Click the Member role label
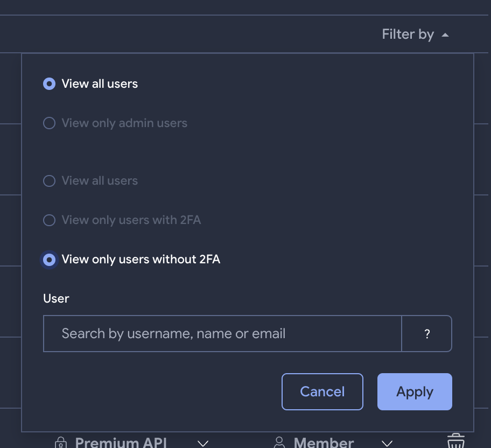Screen dimensions: 491x448 [324, 443]
